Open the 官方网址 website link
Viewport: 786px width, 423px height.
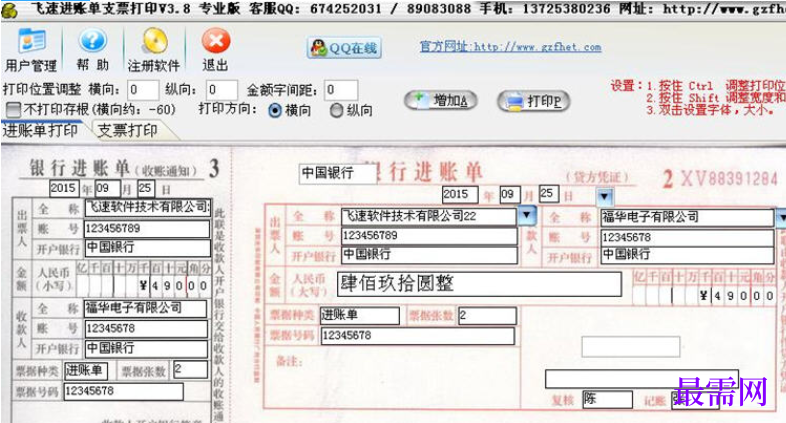click(510, 47)
